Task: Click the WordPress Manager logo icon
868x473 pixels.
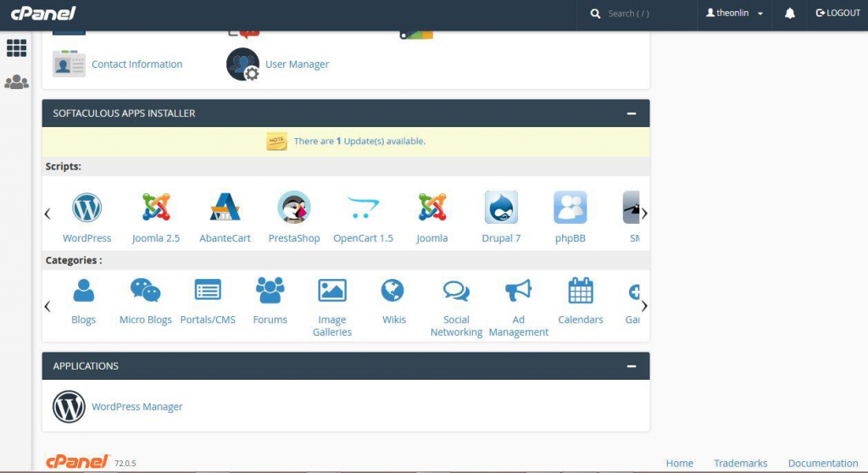Action: [69, 407]
